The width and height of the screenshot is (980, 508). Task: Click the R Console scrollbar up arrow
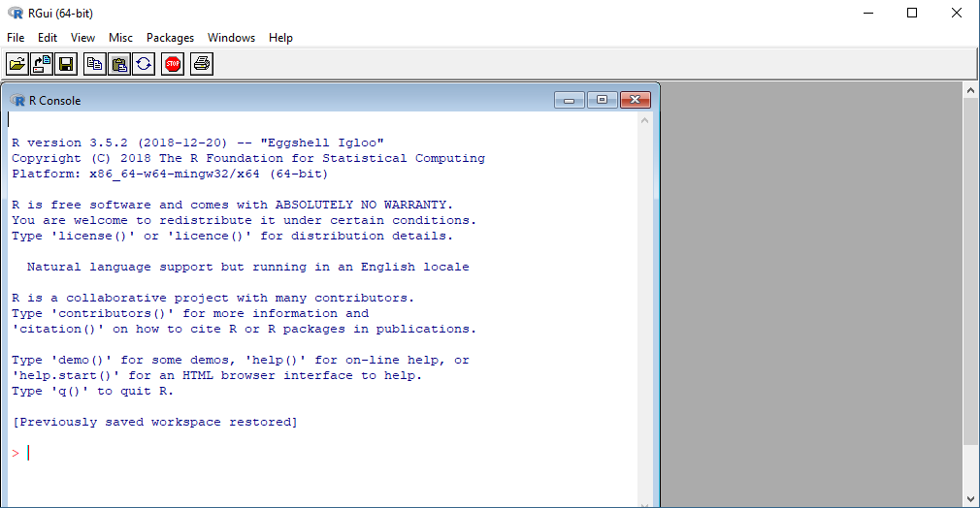pos(644,120)
